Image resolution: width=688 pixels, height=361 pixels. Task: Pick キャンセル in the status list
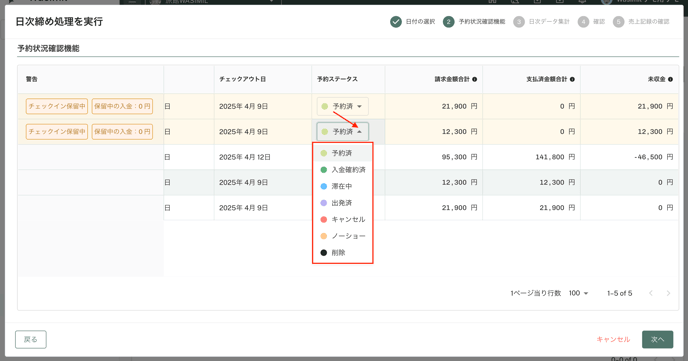coord(342,219)
